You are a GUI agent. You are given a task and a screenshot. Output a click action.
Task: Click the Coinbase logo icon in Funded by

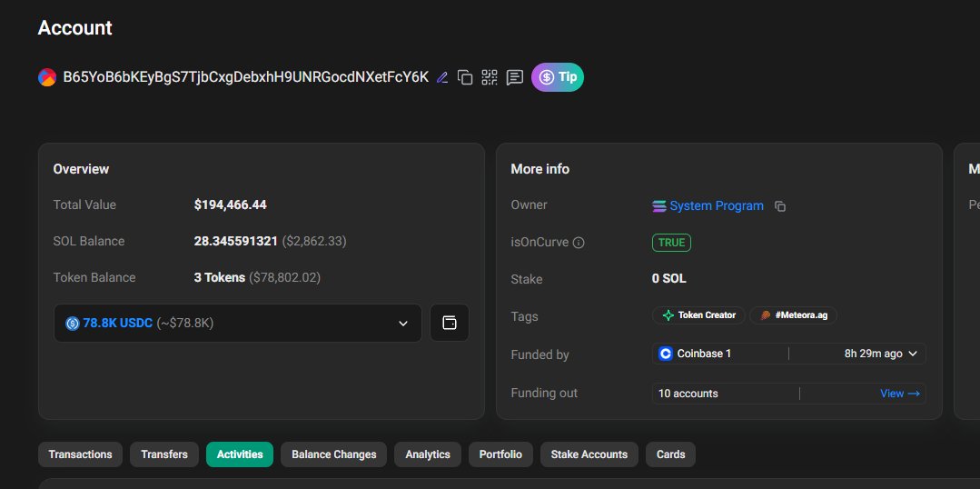tap(666, 354)
